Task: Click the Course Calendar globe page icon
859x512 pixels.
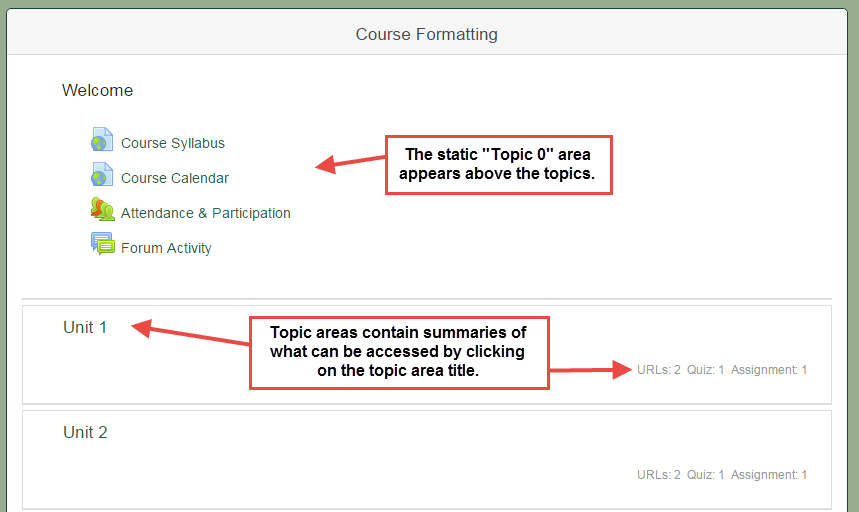Action: (101, 175)
